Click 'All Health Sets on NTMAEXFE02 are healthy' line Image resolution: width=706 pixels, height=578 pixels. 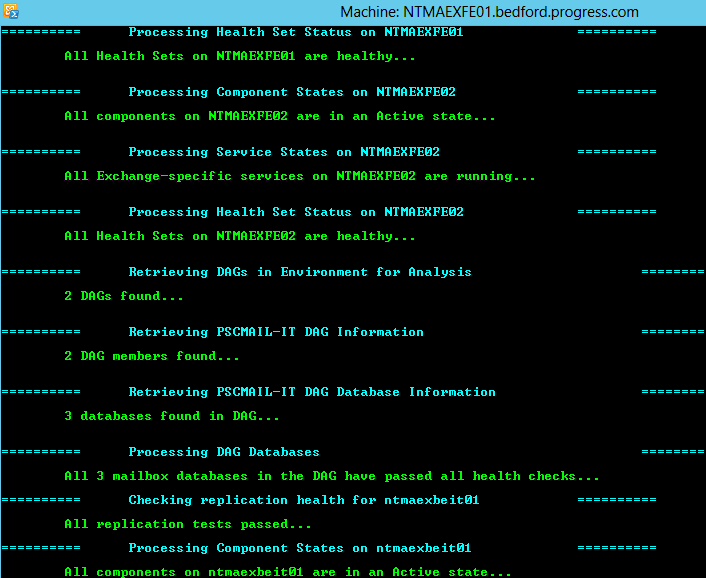point(239,236)
